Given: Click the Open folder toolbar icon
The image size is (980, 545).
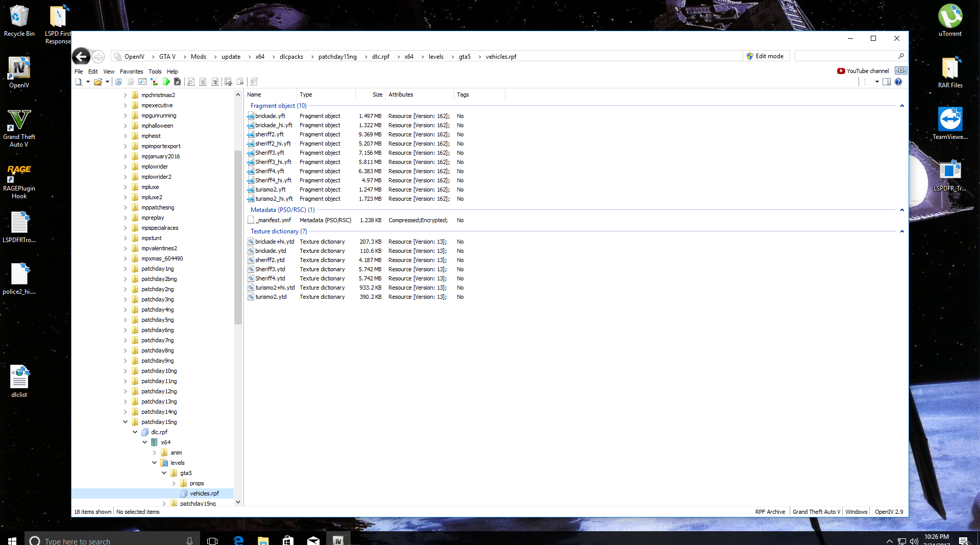Looking at the screenshot, I should [97, 82].
